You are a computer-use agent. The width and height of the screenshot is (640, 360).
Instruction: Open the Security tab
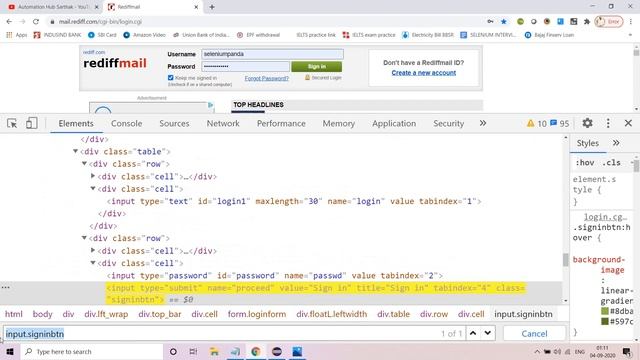[x=449, y=123]
